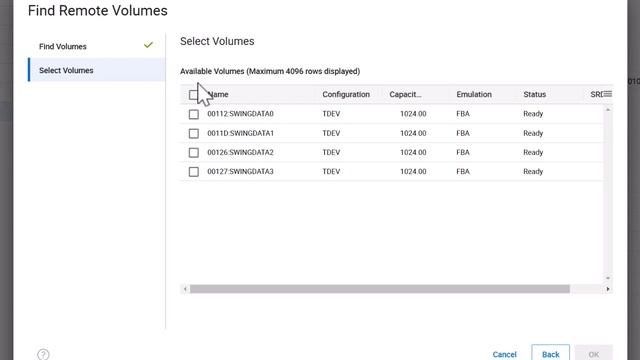Image resolution: width=640 pixels, height=360 pixels.
Task: Click the vertical scrollbar up arrow
Action: click(608, 110)
